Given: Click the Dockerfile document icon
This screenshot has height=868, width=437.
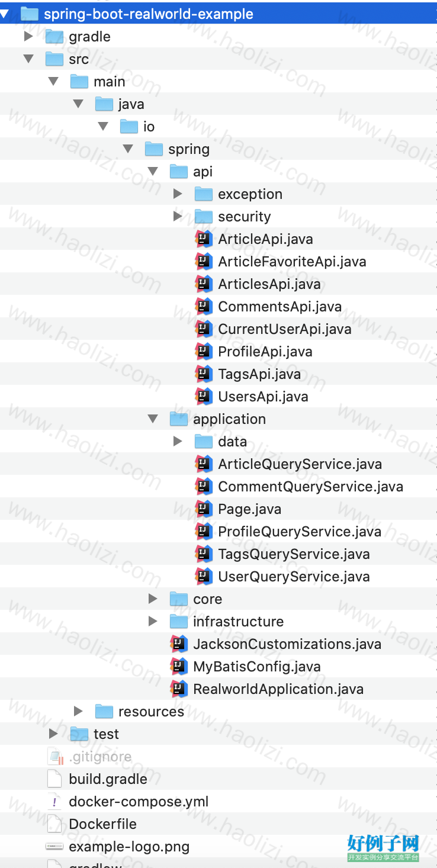Looking at the screenshot, I should click(x=54, y=824).
